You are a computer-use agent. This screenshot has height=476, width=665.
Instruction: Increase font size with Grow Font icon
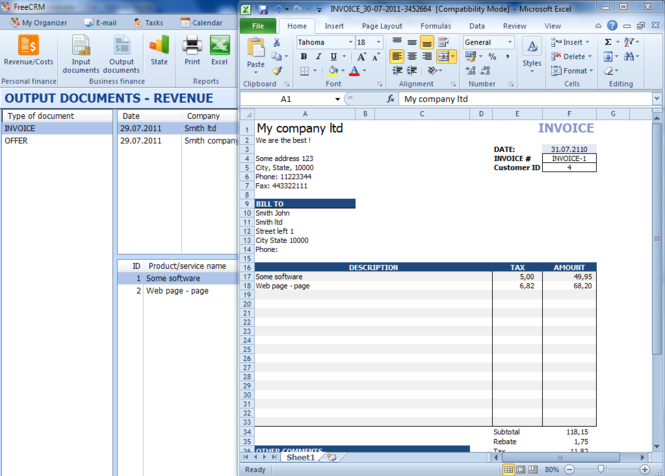pos(361,56)
